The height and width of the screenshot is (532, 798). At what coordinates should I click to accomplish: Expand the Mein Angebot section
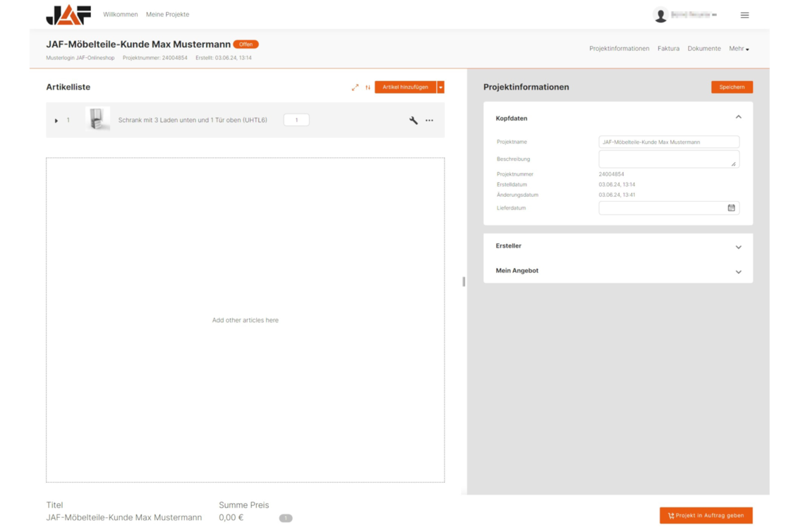[738, 272]
